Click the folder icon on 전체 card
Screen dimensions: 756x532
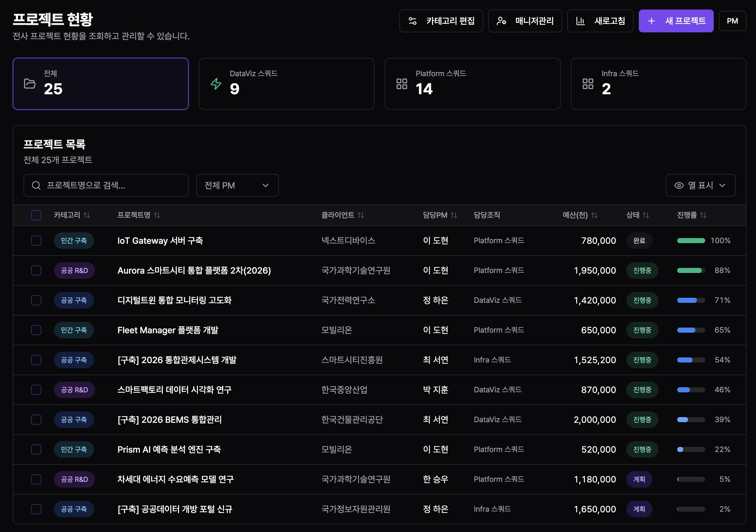coord(30,84)
